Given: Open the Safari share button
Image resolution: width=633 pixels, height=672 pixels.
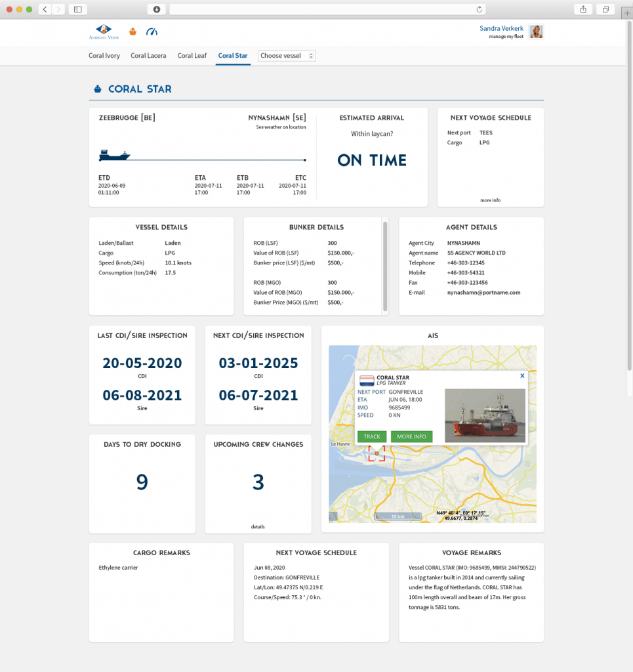Looking at the screenshot, I should pos(582,9).
